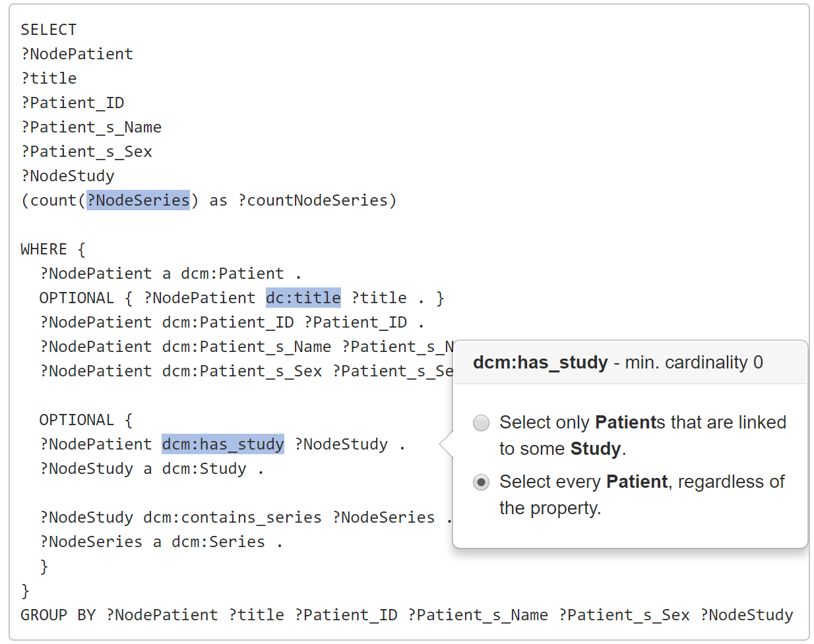Click the highlighted dcm:has_study property
This screenshot has height=644, width=814.
pyautogui.click(x=223, y=444)
